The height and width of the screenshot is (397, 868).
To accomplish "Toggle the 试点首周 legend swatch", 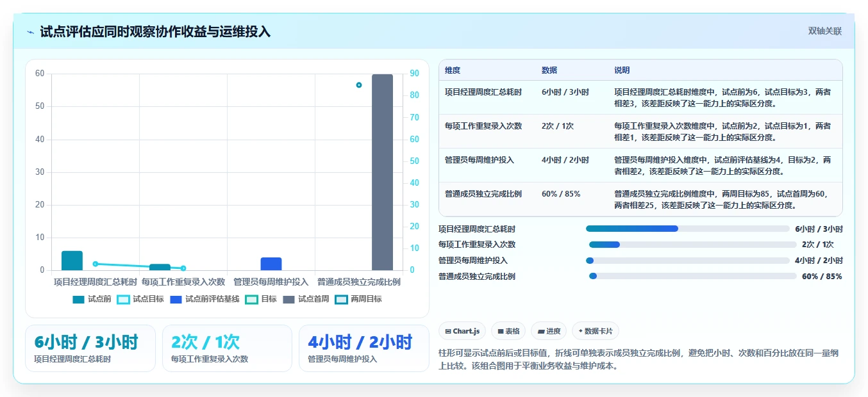I will coord(289,299).
